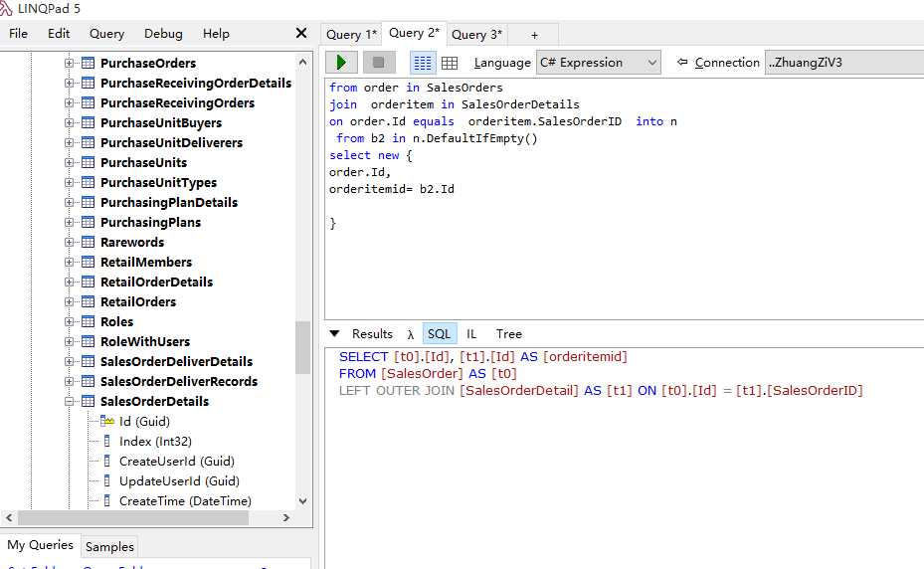Collapse the SalesOrderDetails tree node
The image size is (924, 569).
69,402
